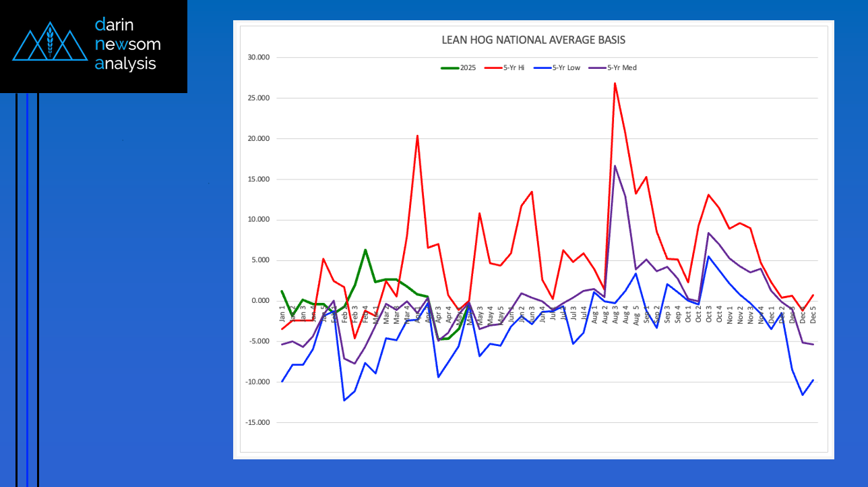Click the -15.000 y-axis label
The image size is (868, 487).
point(258,423)
